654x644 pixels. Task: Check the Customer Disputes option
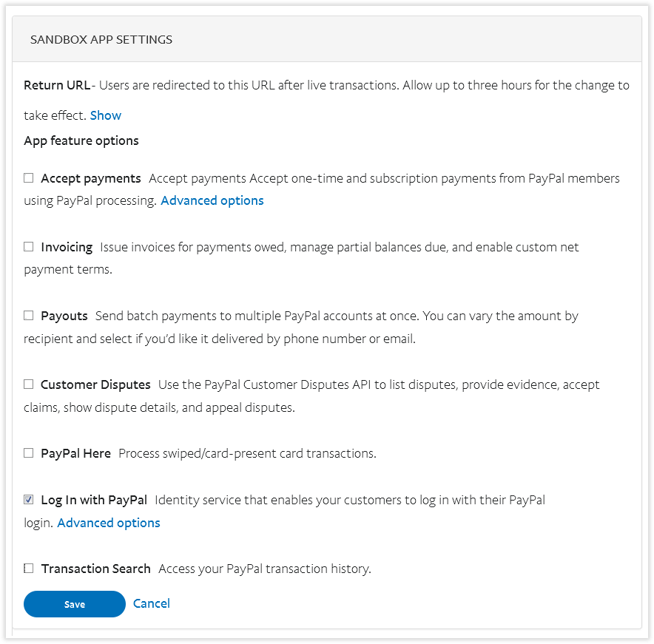pyautogui.click(x=28, y=384)
